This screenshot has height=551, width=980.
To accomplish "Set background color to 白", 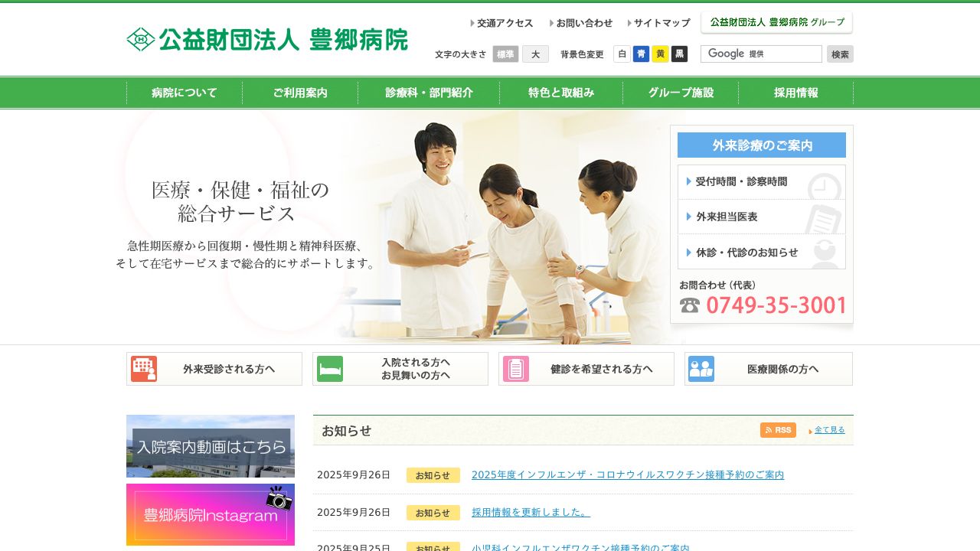I will tap(622, 54).
